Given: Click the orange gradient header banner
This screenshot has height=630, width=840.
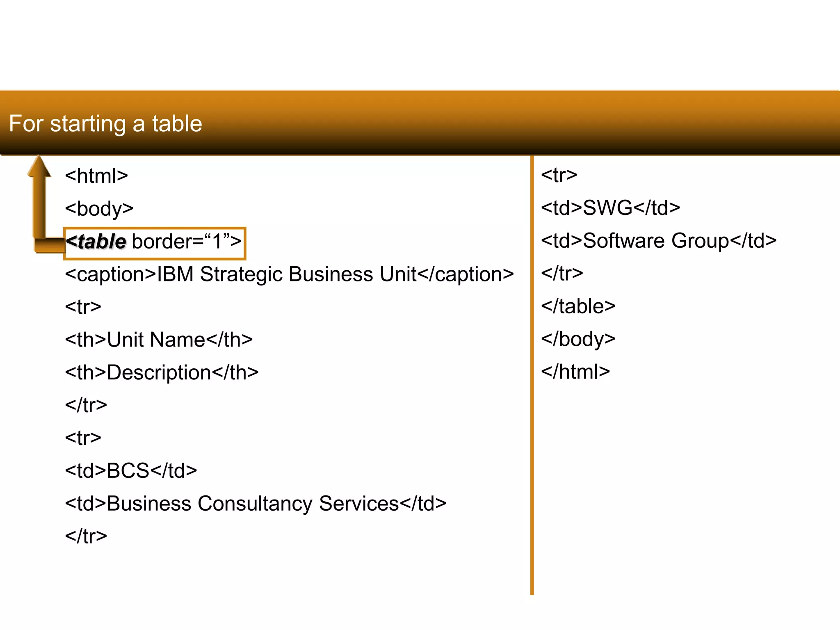Looking at the screenshot, I should (492, 123).
